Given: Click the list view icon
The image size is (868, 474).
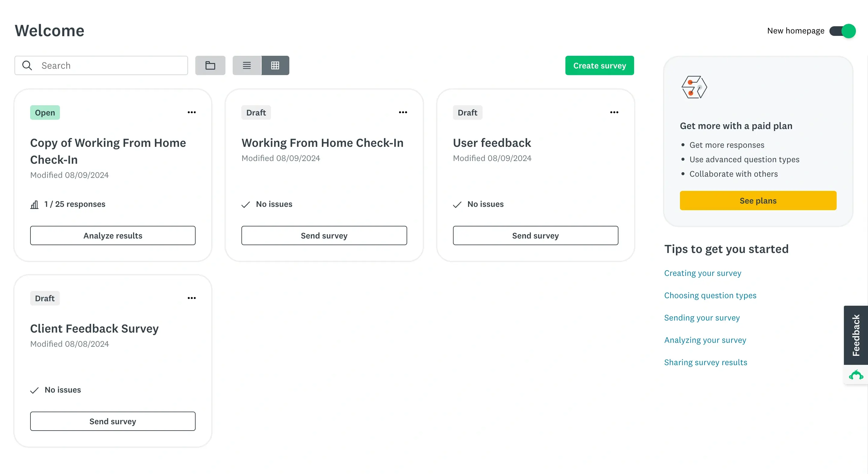Looking at the screenshot, I should coord(246,65).
